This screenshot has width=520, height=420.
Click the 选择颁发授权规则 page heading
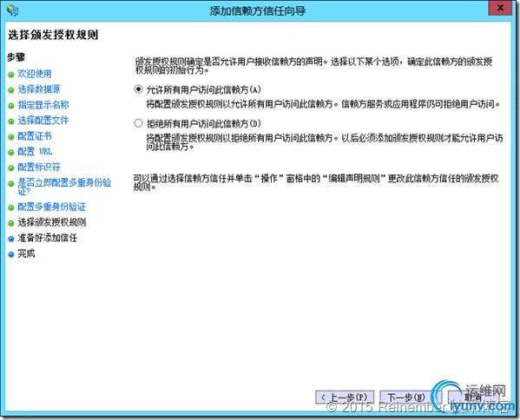[x=53, y=35]
